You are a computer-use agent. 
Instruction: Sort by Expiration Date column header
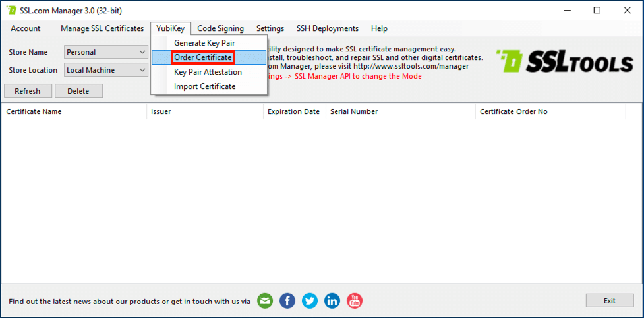293,111
